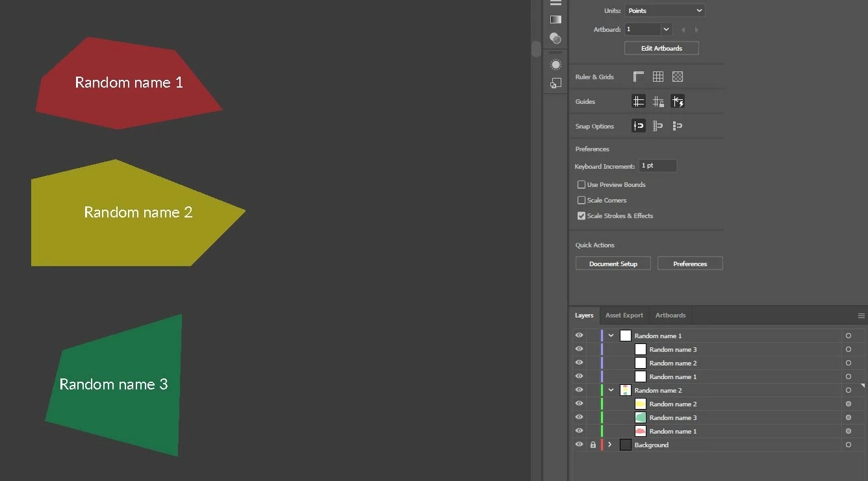Click the Lock Guides icon
This screenshot has width=868, height=481.
(658, 101)
